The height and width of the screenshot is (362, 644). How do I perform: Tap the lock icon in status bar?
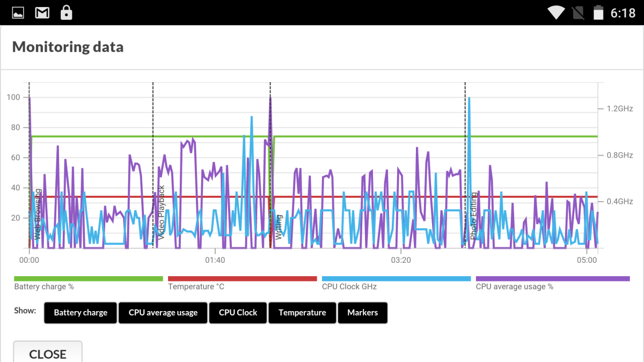(66, 12)
